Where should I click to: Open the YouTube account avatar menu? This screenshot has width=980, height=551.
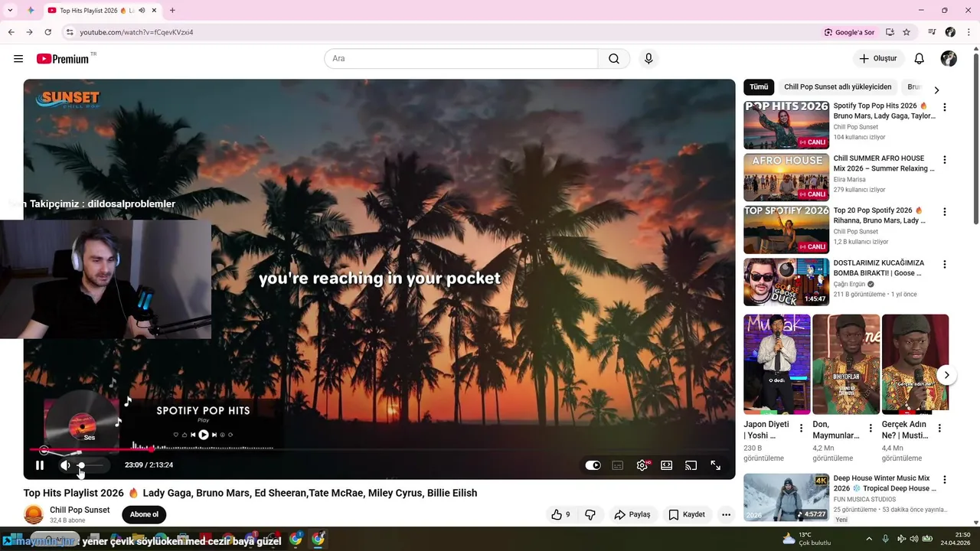click(x=949, y=59)
